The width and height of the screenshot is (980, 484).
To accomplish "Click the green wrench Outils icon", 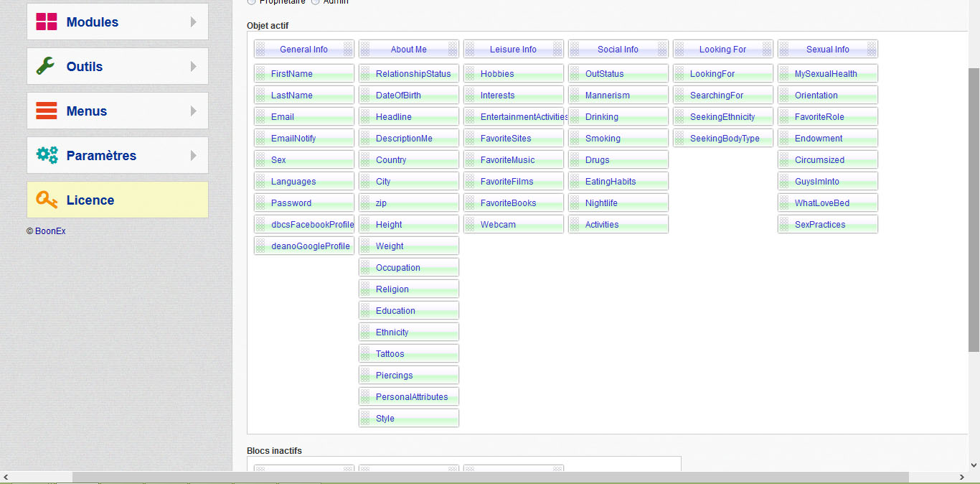I will point(45,66).
